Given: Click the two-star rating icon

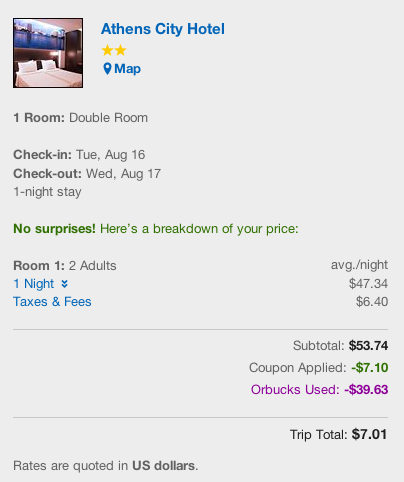Looking at the screenshot, I should [114, 51].
